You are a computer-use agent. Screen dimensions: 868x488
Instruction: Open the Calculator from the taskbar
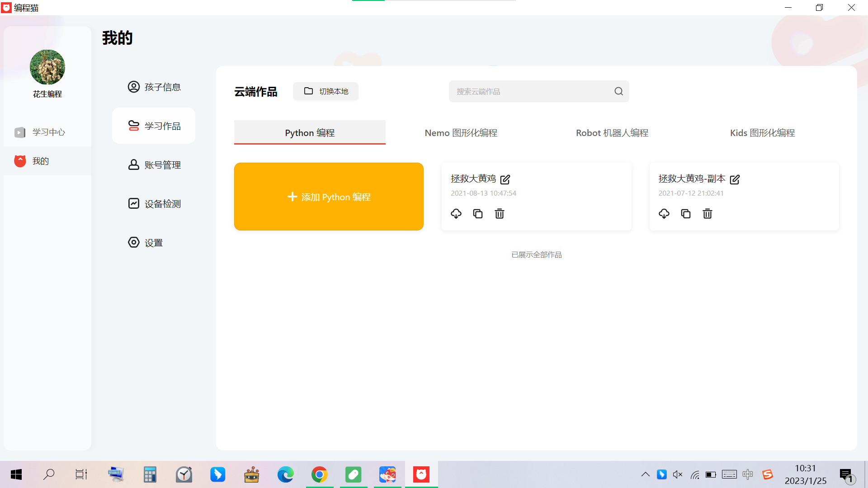coord(150,474)
